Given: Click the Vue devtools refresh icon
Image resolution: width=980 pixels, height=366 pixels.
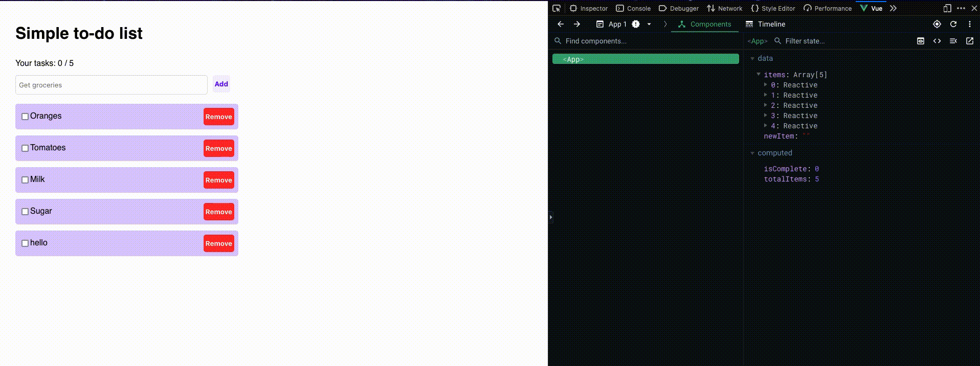Looking at the screenshot, I should pyautogui.click(x=953, y=24).
